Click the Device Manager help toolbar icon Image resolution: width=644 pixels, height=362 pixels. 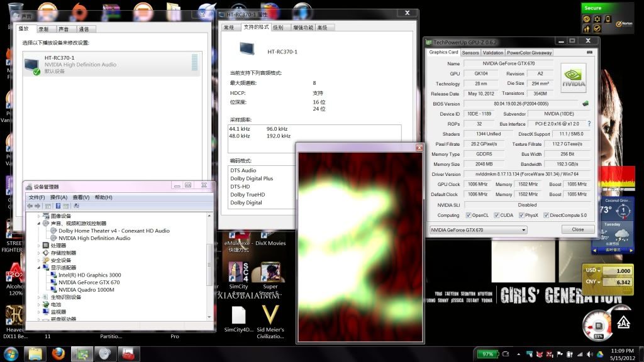pos(58,206)
